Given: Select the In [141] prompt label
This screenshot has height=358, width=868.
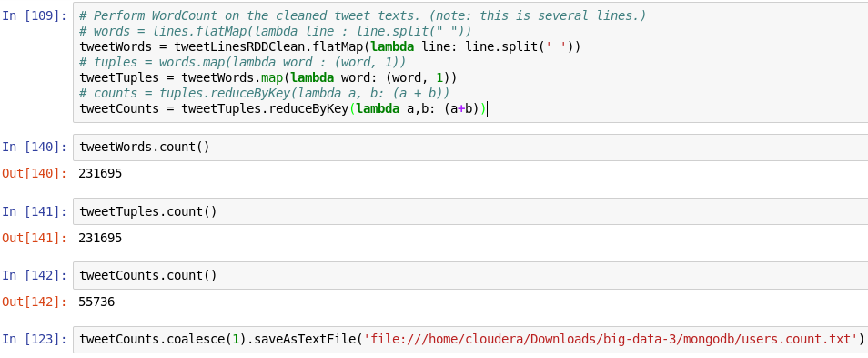Looking at the screenshot, I should tap(35, 211).
